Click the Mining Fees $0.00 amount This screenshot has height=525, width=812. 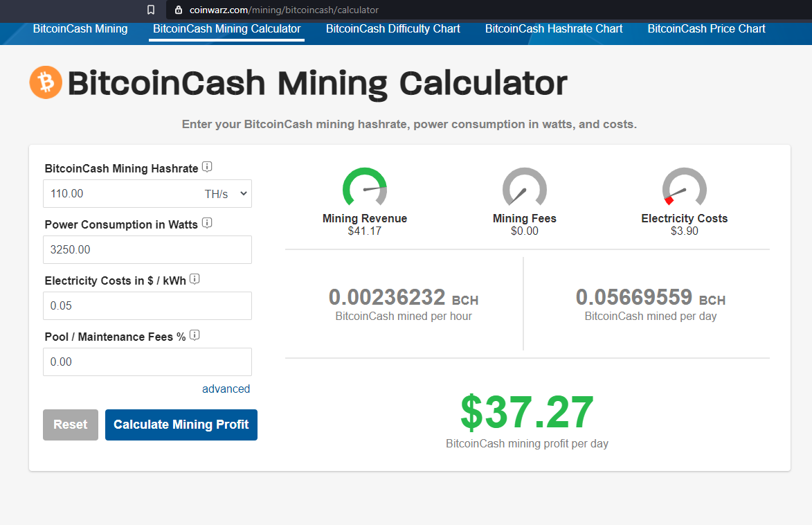[525, 231]
